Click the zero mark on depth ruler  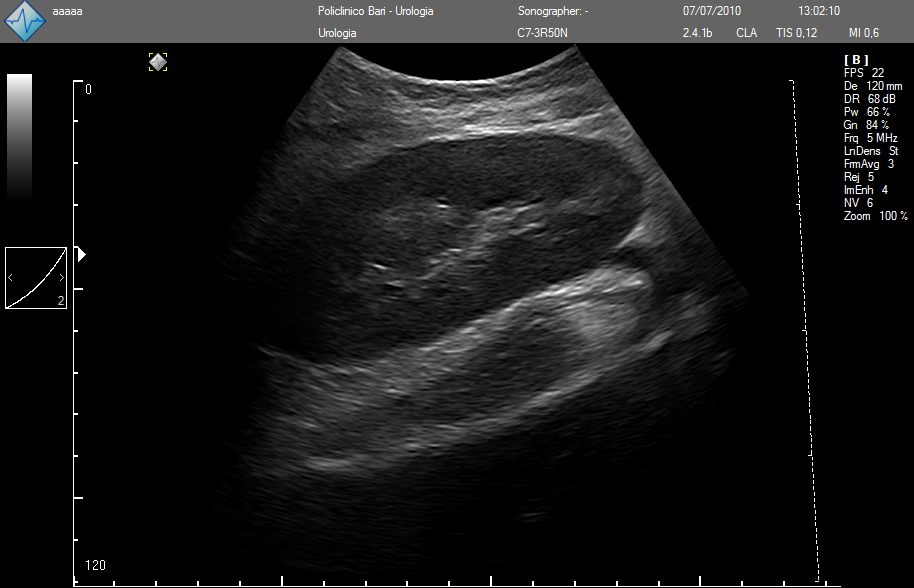click(x=88, y=89)
